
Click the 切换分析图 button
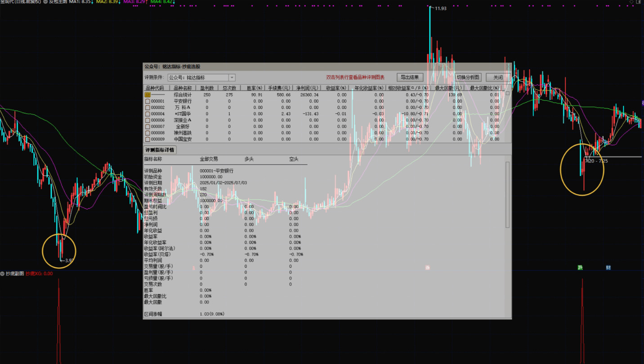[468, 77]
